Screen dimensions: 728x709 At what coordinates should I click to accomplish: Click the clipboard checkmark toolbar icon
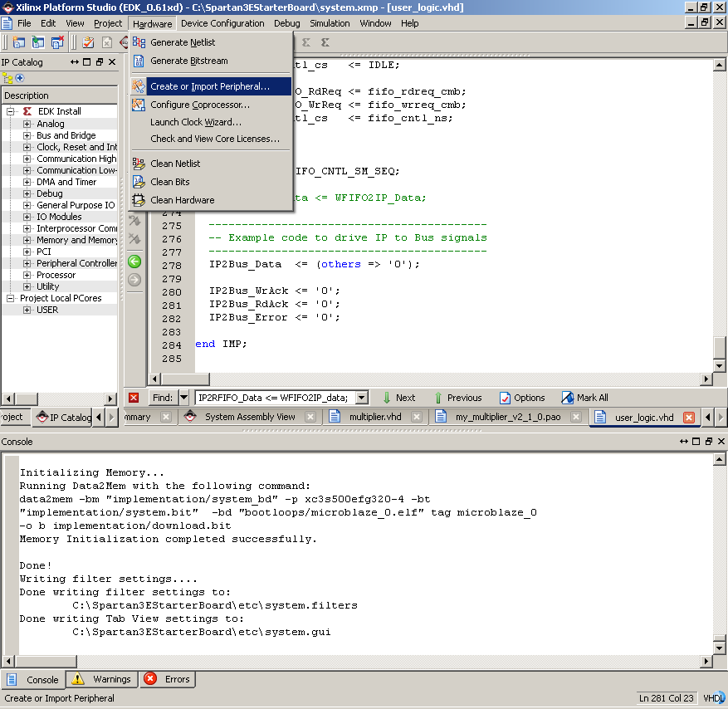click(x=88, y=42)
